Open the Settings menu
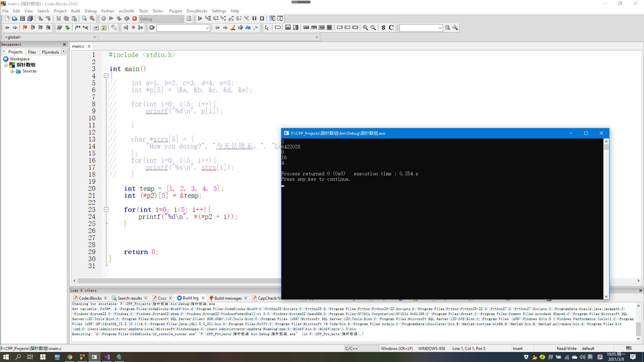644x362 pixels. tap(219, 11)
